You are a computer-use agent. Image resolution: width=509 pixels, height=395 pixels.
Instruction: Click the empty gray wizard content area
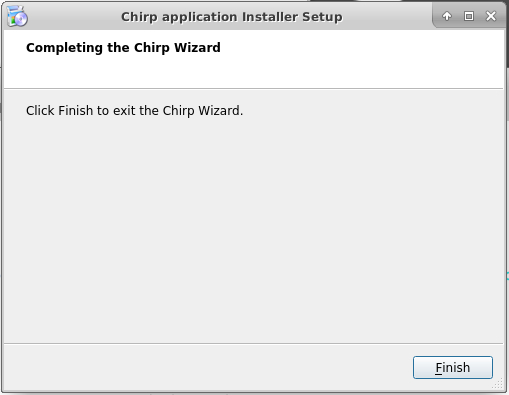(253, 230)
